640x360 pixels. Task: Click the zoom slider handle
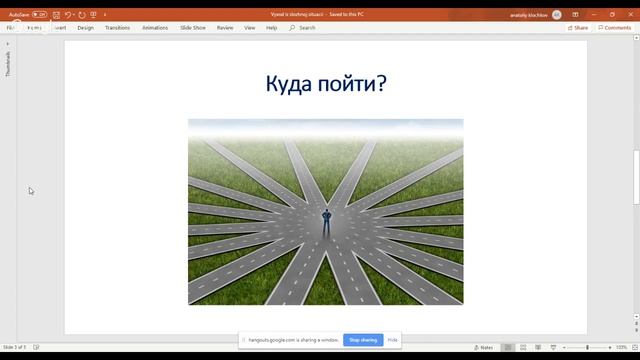click(587, 347)
